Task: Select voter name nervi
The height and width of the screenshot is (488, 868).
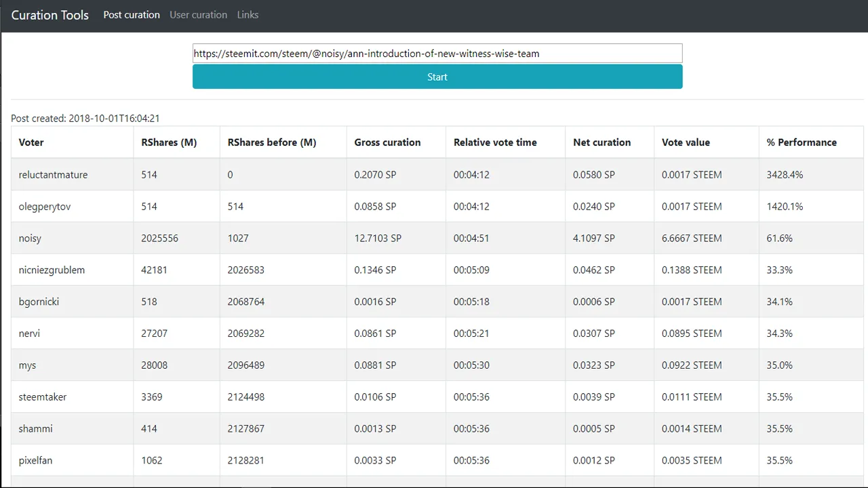Action: coord(29,333)
